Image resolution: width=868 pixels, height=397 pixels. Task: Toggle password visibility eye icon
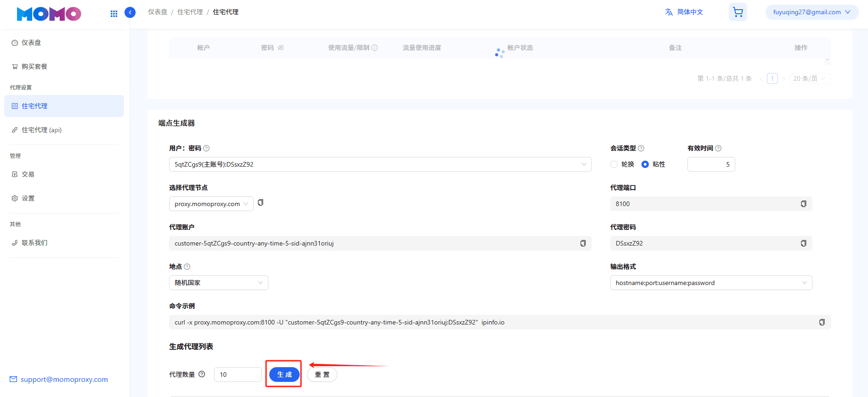coord(281,48)
